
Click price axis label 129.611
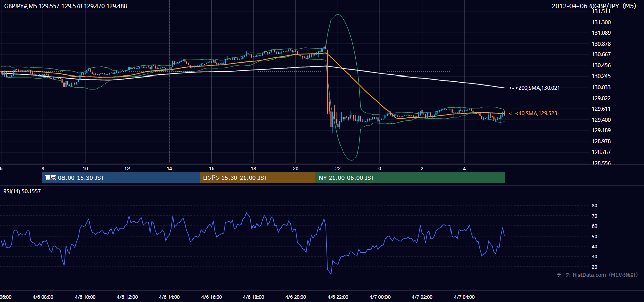601,109
